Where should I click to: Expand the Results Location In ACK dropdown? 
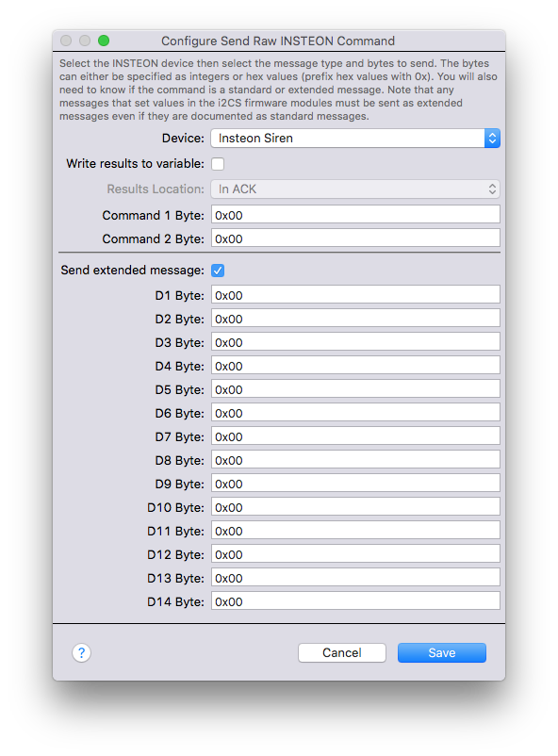point(355,189)
